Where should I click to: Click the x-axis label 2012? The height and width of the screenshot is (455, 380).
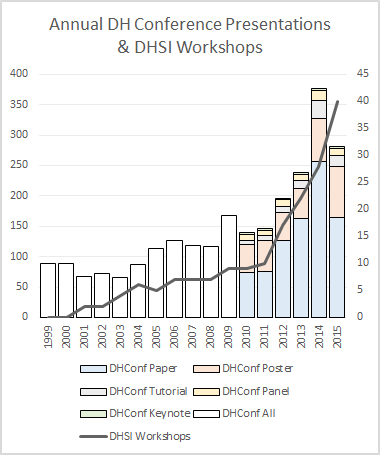coord(283,337)
